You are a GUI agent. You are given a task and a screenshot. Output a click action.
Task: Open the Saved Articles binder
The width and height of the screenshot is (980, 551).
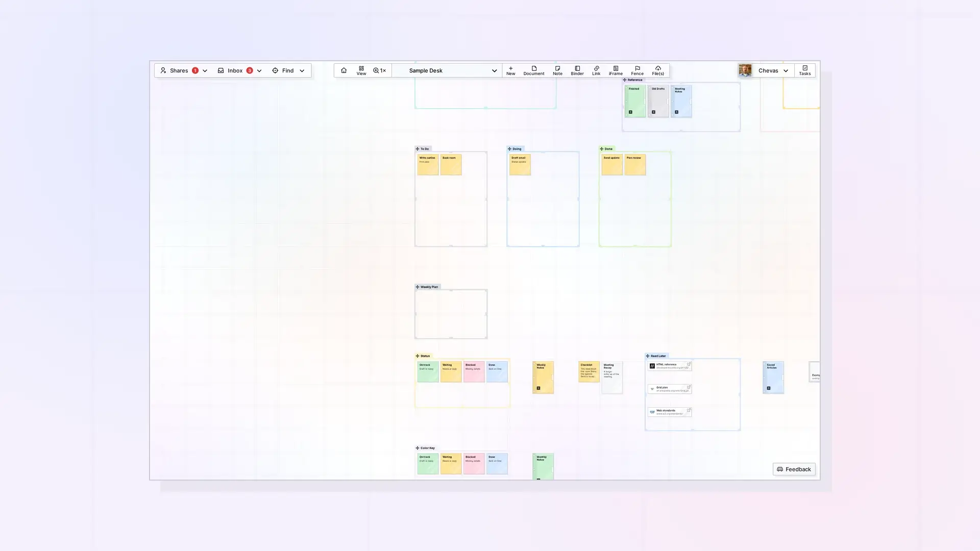tap(773, 378)
